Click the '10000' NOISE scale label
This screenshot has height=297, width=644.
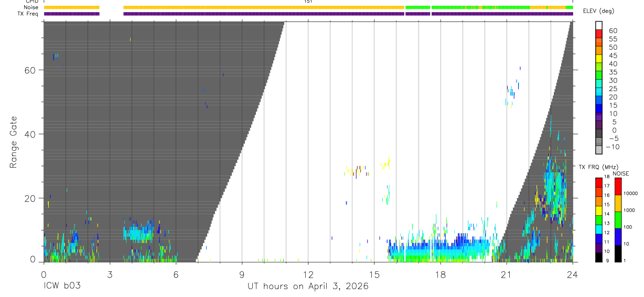[x=630, y=194]
